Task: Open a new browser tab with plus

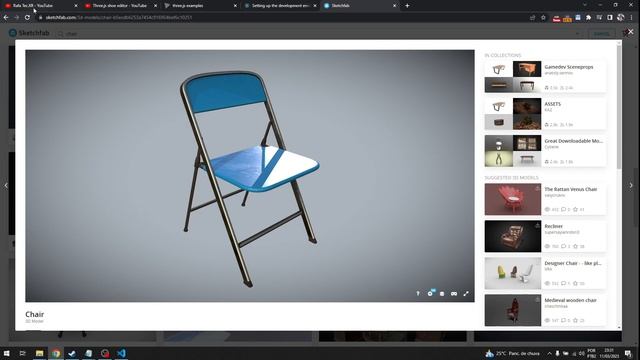Action: click(407, 6)
